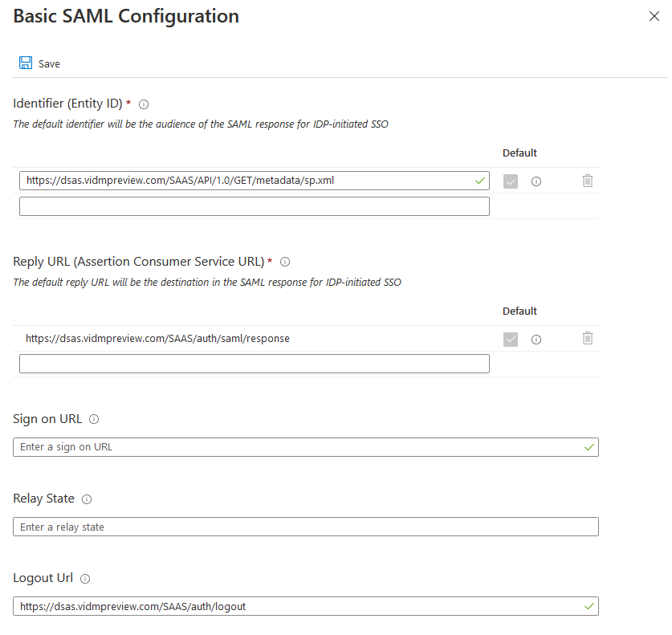Toggle the Default checkbox for the sp.xml identifier
Screen dimensions: 672x635
click(510, 181)
